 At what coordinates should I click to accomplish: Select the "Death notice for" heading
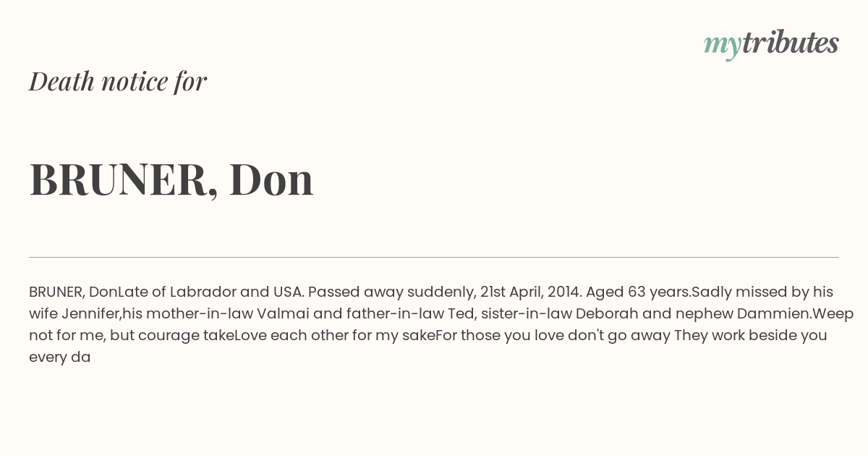[118, 81]
